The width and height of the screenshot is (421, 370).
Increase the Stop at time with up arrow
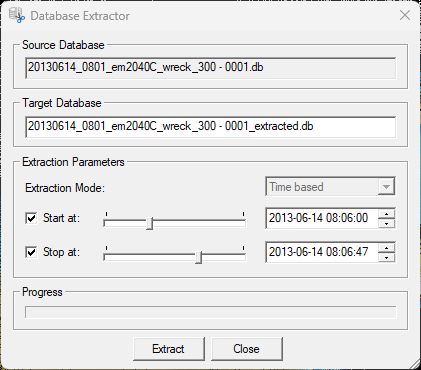(386, 247)
